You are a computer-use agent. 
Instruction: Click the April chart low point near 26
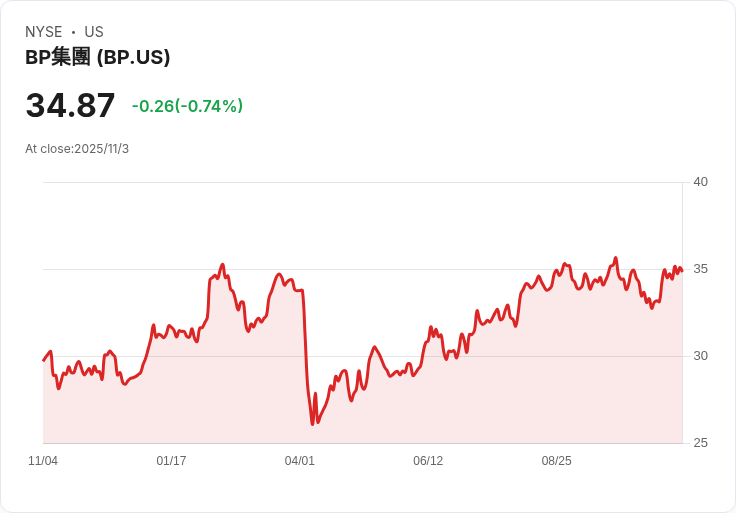tap(313, 424)
